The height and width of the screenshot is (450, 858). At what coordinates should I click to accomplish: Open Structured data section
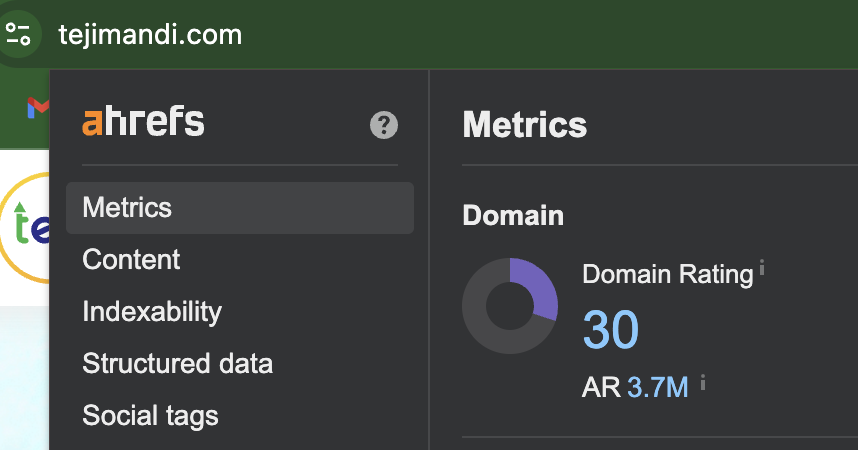[x=177, y=364]
